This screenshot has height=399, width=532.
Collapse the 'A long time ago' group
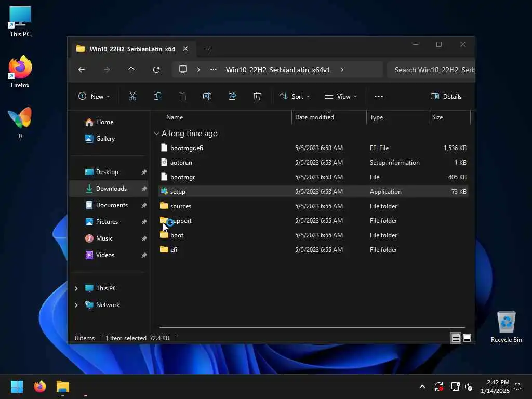pos(156,134)
